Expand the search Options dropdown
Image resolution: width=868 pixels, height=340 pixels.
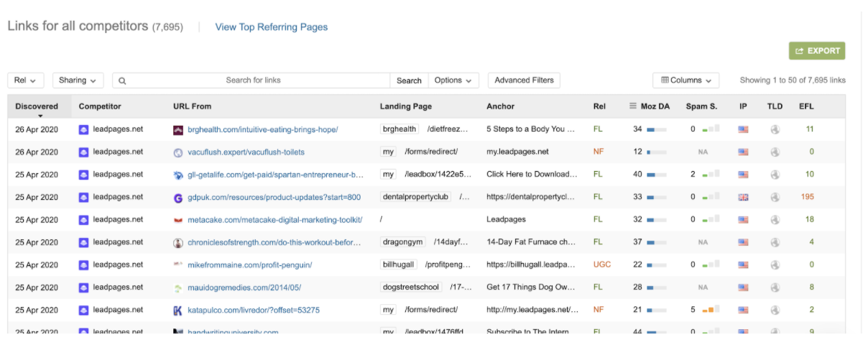pos(453,81)
